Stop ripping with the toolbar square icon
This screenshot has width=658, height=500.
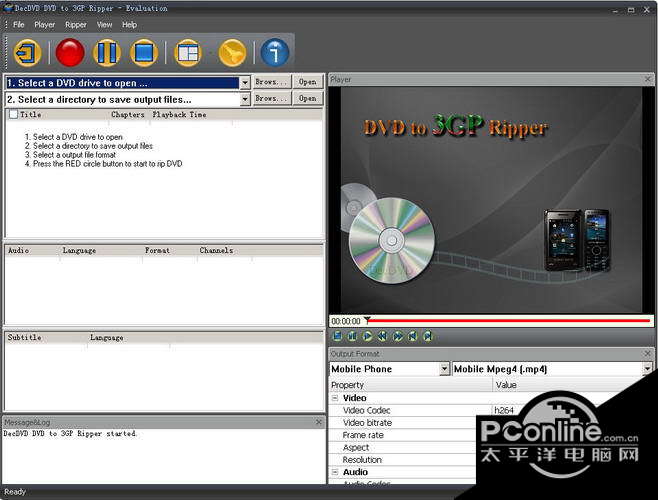(144, 53)
